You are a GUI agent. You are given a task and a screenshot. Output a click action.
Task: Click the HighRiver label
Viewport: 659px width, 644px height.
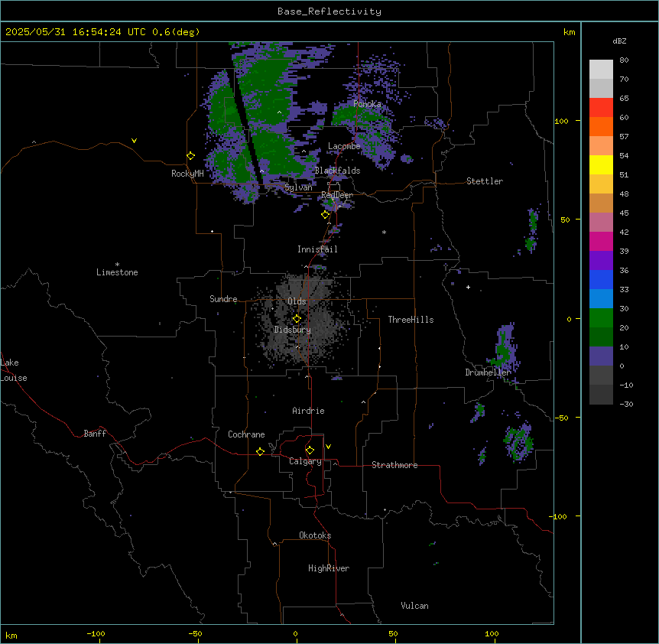pos(329,568)
